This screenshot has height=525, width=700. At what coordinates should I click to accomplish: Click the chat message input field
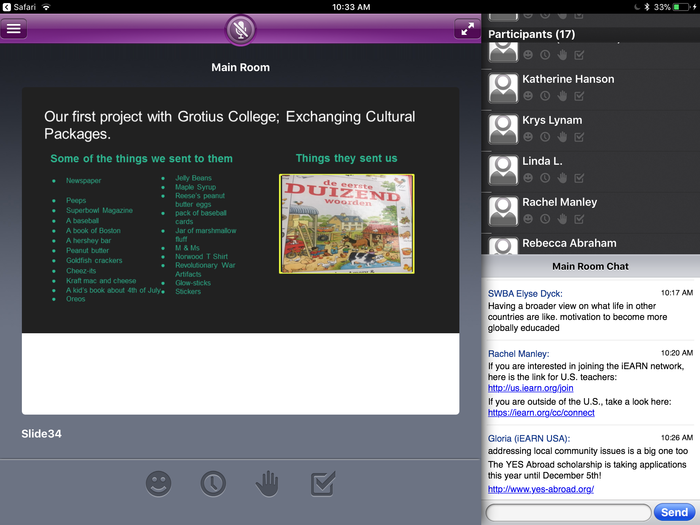[x=568, y=512]
